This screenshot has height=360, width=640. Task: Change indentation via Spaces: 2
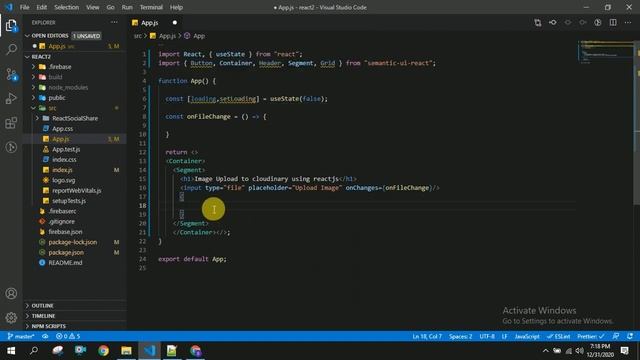[460, 336]
